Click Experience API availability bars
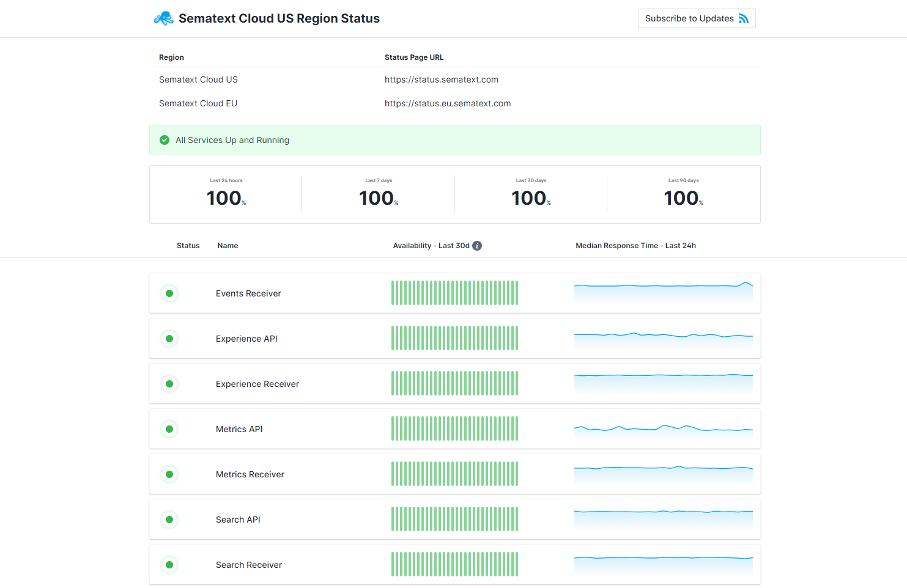This screenshot has height=588, width=907. pyautogui.click(x=454, y=338)
